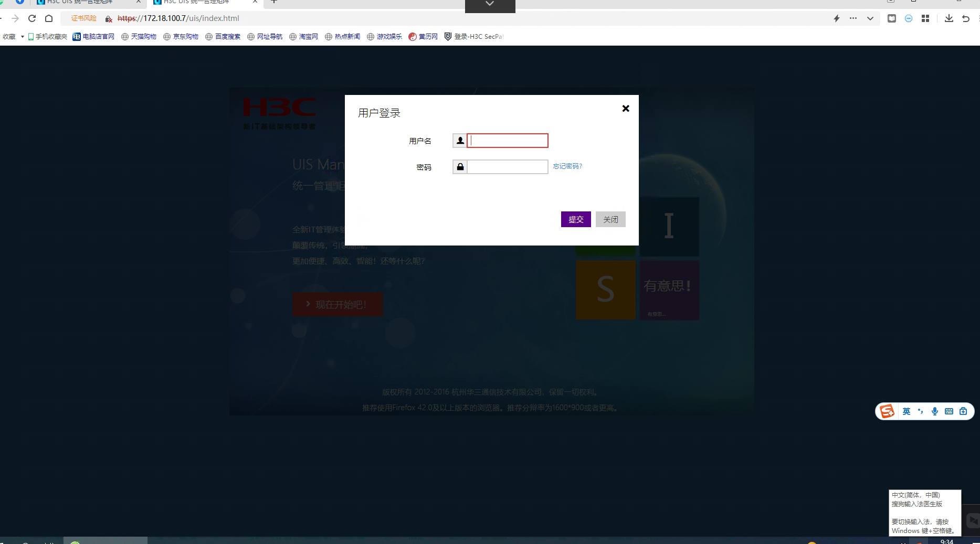980x544 pixels.
Task: Click the Sogou microphone voice input icon
Action: [935, 411]
